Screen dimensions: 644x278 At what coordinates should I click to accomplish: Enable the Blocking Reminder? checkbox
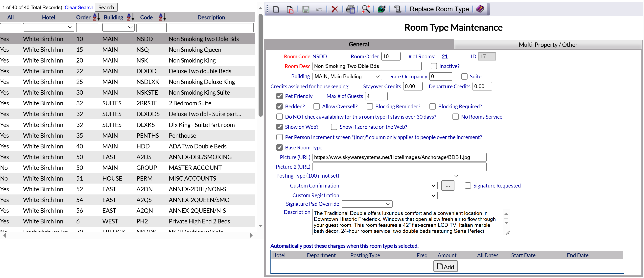(x=370, y=106)
